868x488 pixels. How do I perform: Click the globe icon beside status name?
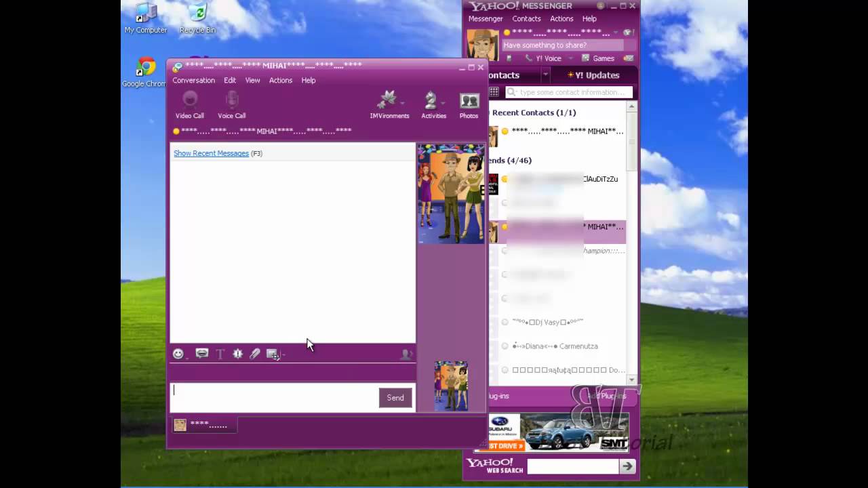pos(627,32)
